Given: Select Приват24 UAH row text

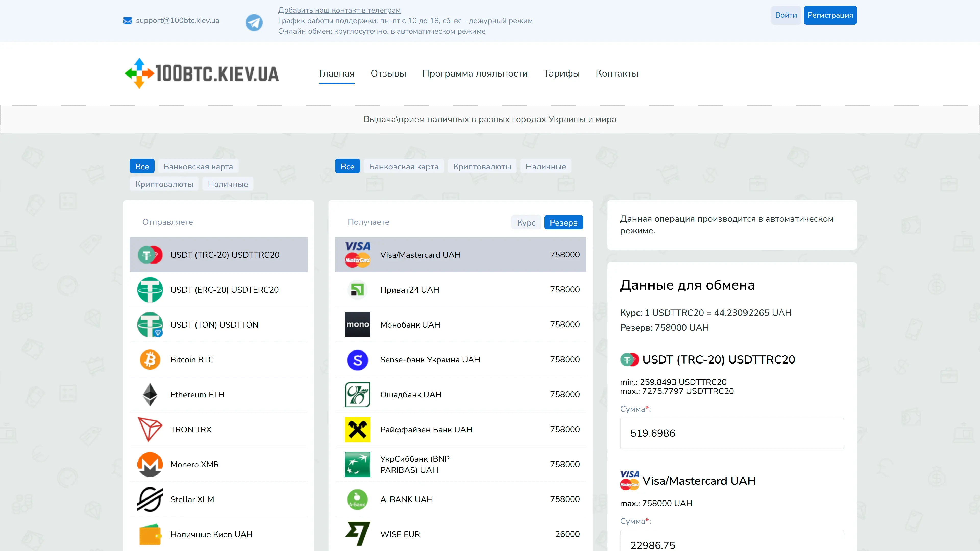Looking at the screenshot, I should [x=409, y=290].
